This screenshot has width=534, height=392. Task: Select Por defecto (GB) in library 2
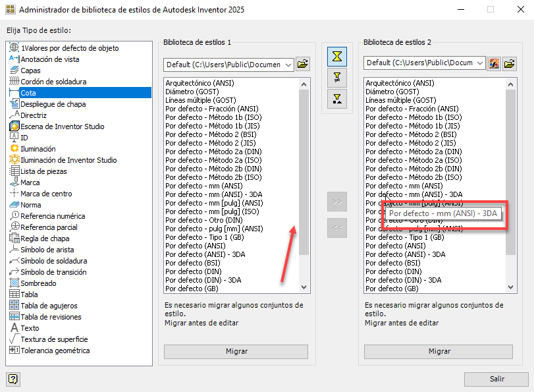click(392, 289)
